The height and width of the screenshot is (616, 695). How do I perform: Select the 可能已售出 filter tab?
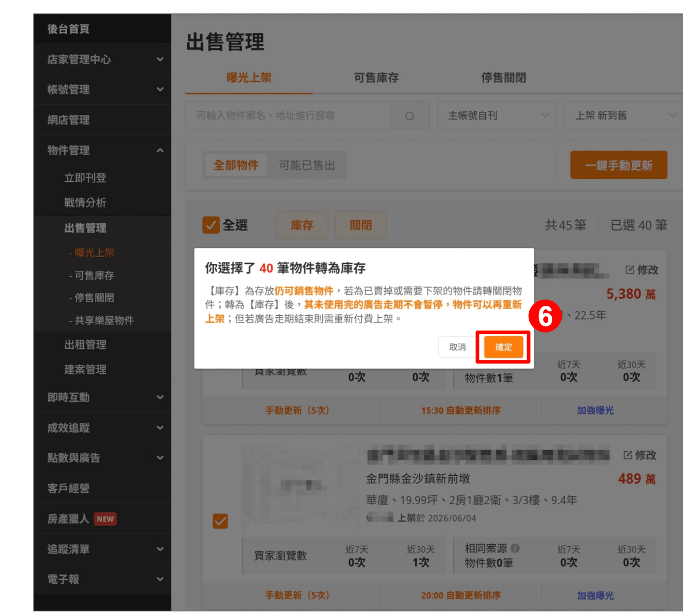pyautogui.click(x=307, y=165)
